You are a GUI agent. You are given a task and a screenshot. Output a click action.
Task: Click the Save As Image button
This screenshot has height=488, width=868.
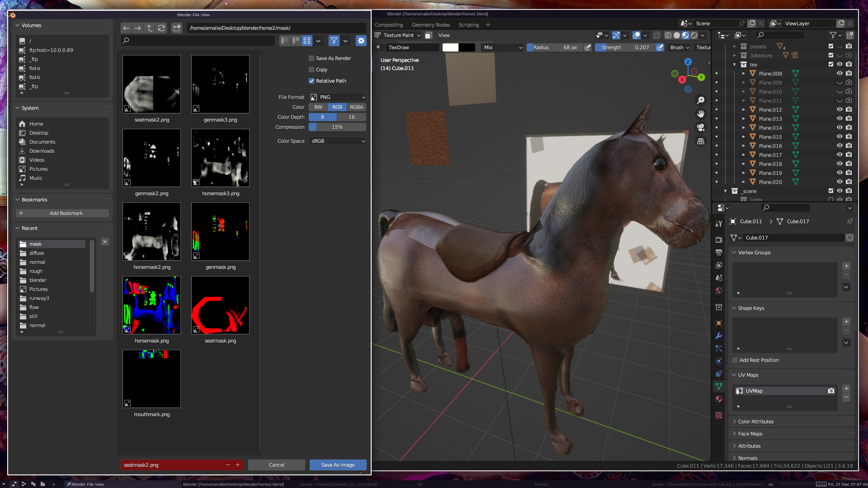pyautogui.click(x=338, y=465)
